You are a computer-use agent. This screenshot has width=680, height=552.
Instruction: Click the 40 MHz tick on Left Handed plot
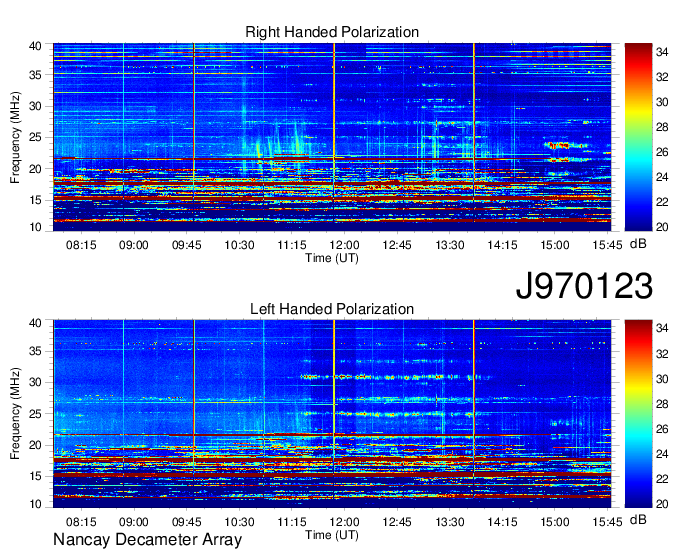[x=35, y=323]
